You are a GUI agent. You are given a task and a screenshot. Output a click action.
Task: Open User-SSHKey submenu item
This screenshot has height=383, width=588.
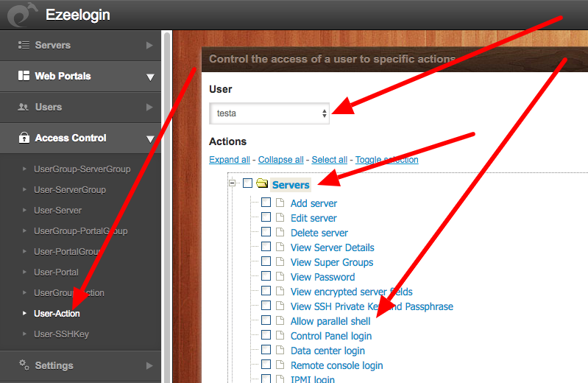(62, 334)
